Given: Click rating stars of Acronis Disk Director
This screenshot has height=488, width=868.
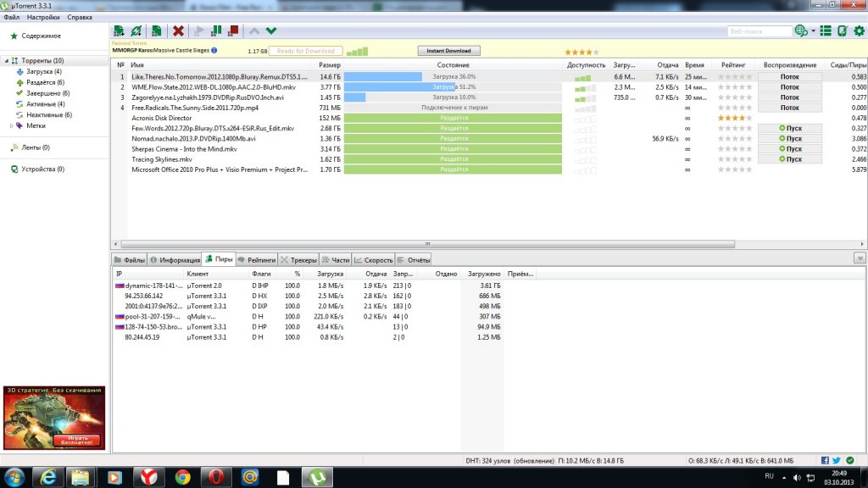Looking at the screenshot, I should tap(735, 119).
